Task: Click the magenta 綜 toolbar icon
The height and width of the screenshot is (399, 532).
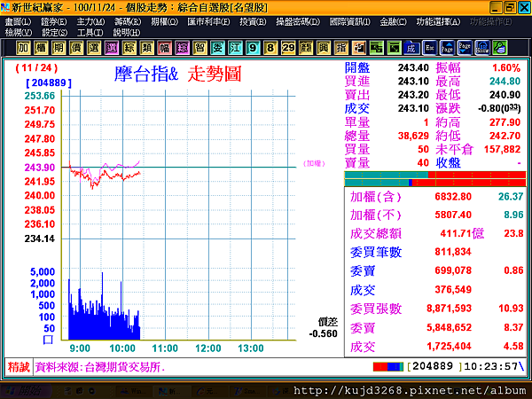Action: tap(182, 48)
